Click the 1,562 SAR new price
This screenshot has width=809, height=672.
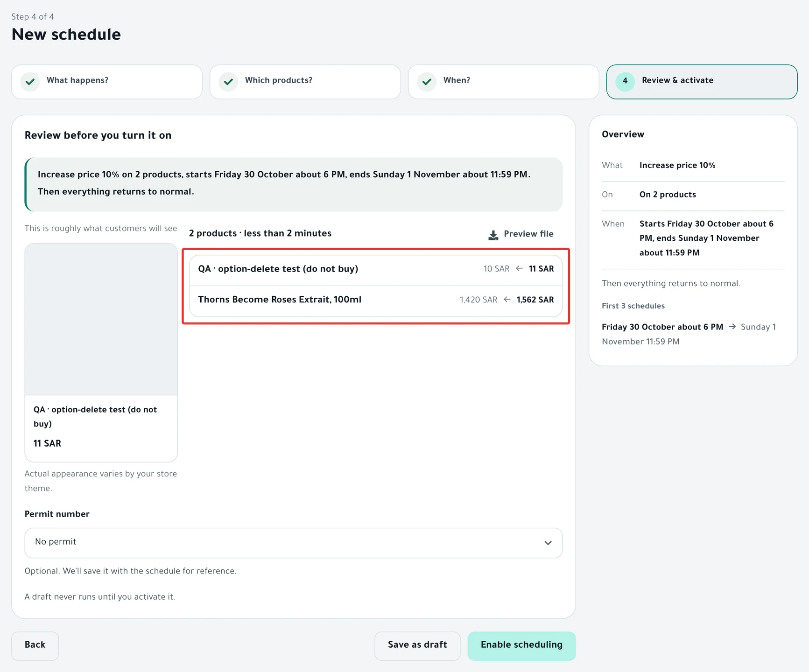535,300
